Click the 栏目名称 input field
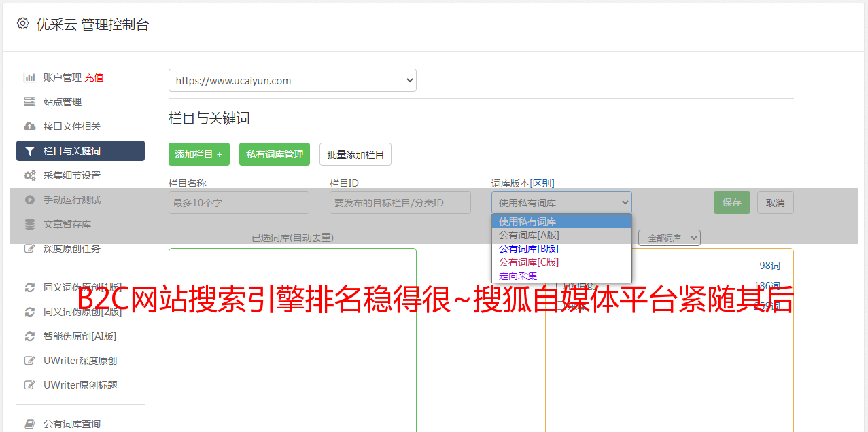 click(239, 202)
